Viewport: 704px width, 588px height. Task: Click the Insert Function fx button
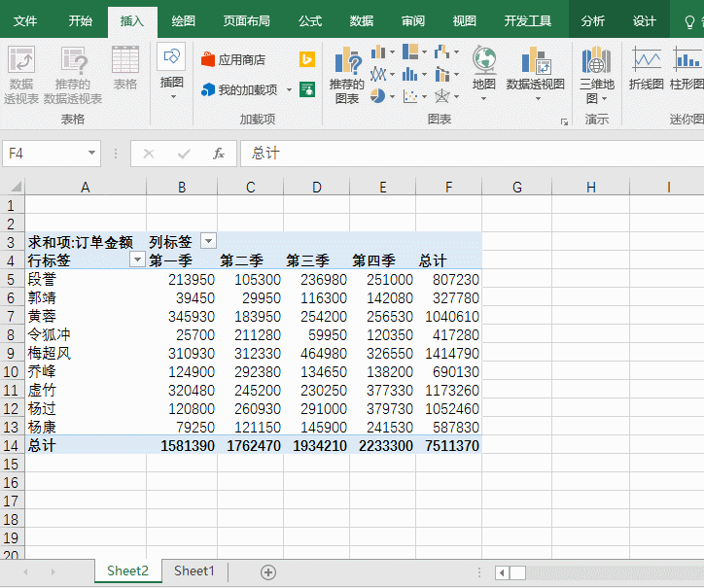218,154
